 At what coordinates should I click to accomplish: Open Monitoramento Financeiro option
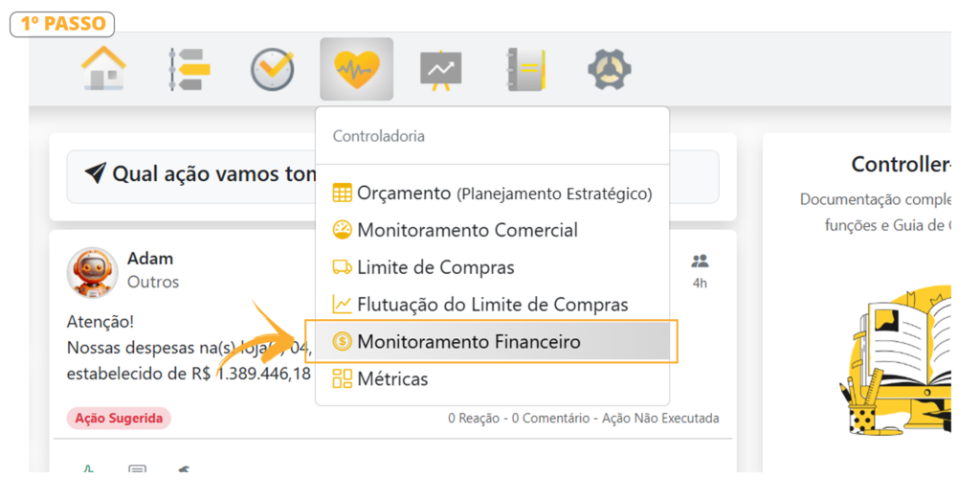pos(468,342)
